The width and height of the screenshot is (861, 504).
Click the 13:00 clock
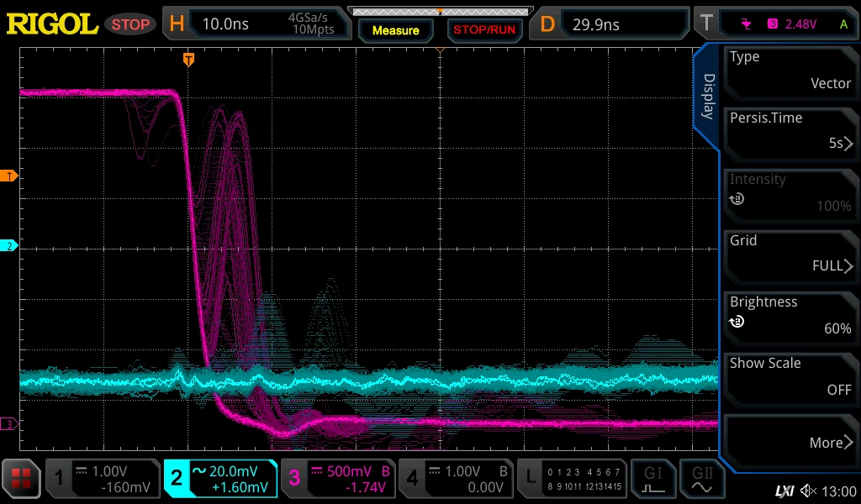pos(839,491)
